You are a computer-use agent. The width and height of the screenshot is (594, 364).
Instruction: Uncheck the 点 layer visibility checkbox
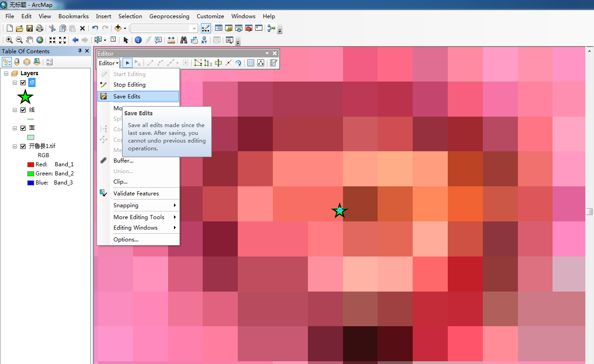23,82
